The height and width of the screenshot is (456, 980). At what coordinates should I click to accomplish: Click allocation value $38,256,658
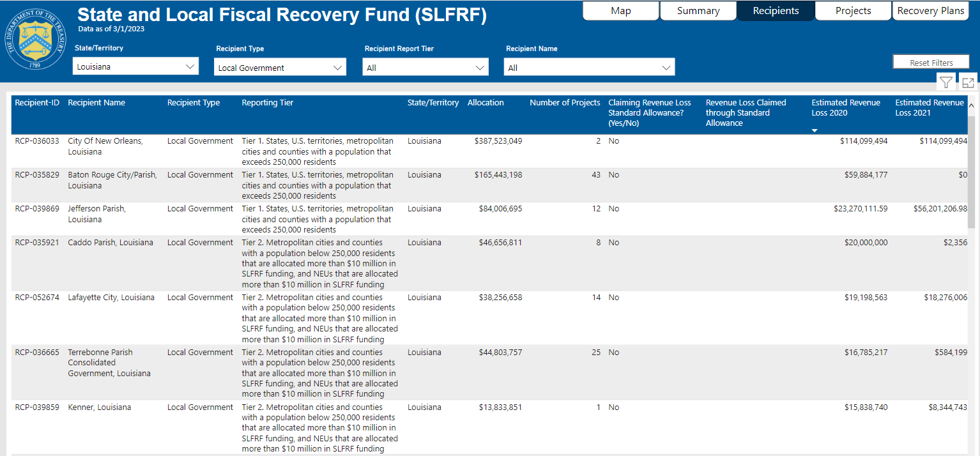(500, 297)
